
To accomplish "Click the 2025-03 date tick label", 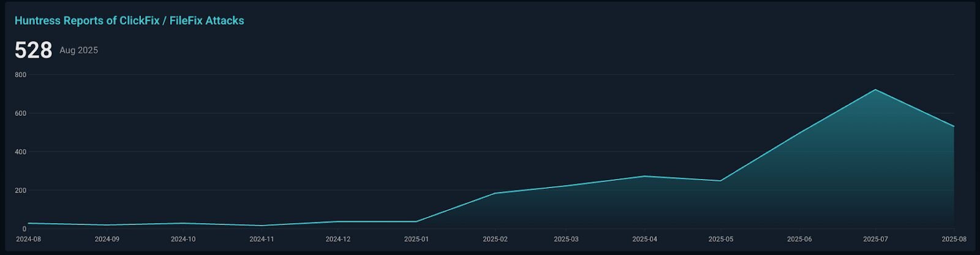I will click(x=566, y=239).
